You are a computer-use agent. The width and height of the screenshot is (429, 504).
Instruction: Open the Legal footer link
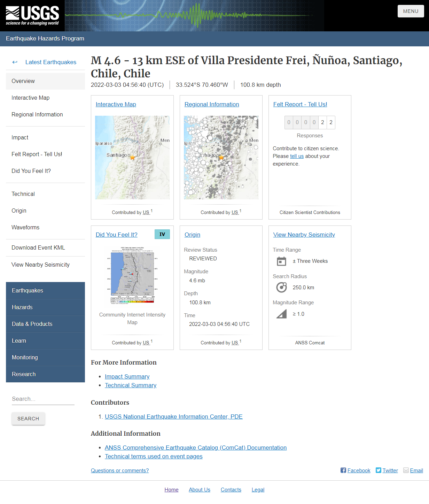pyautogui.click(x=258, y=490)
